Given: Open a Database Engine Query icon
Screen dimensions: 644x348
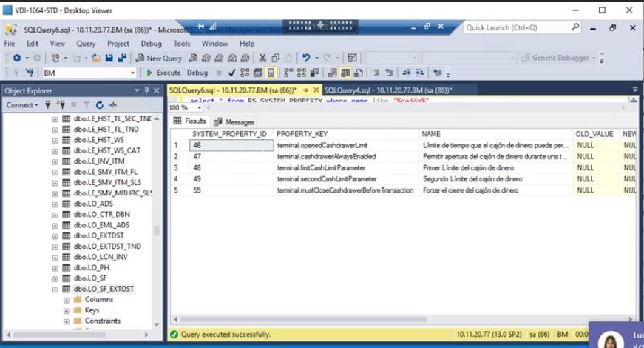Looking at the screenshot, I should 193,58.
